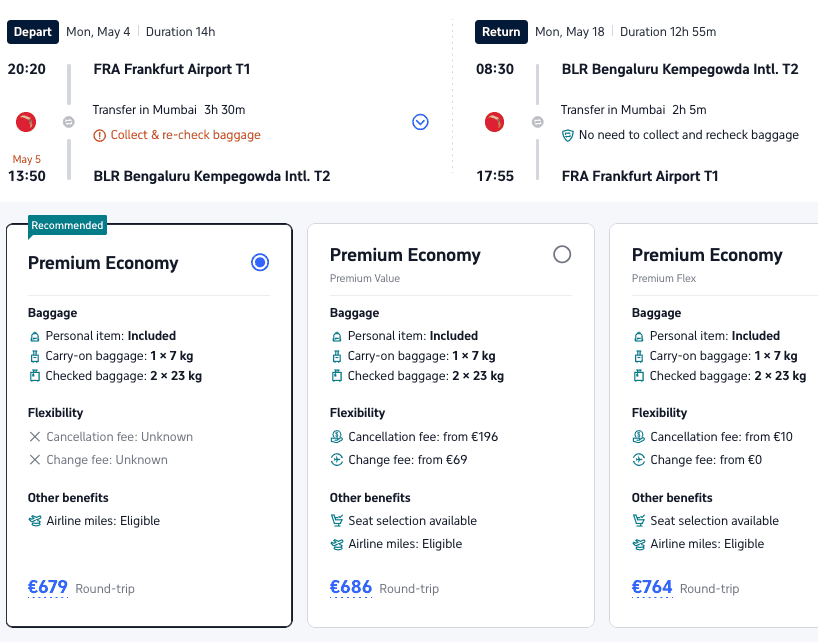Click the airline logo on the departure flight

click(26, 122)
